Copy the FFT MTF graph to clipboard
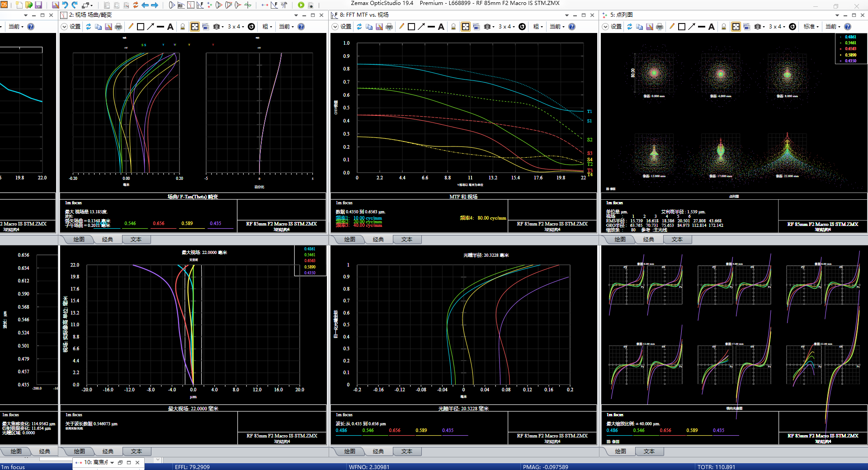 (x=369, y=27)
